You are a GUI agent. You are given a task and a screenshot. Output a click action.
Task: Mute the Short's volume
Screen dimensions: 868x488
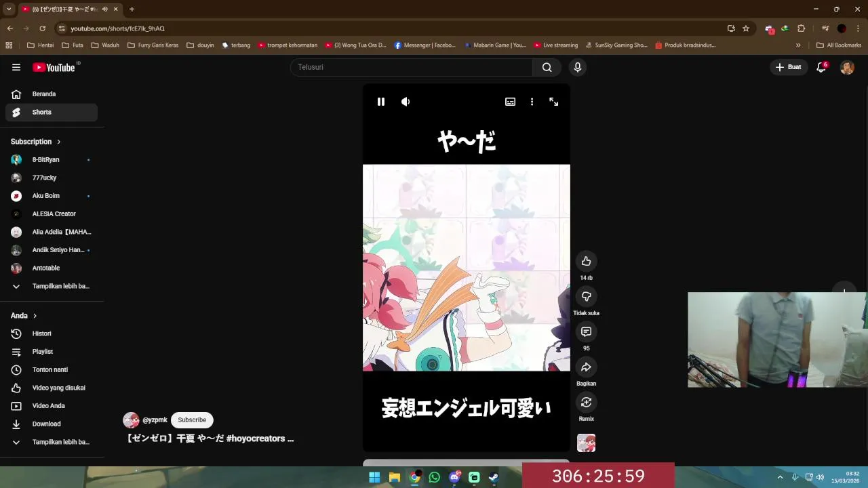406,102
